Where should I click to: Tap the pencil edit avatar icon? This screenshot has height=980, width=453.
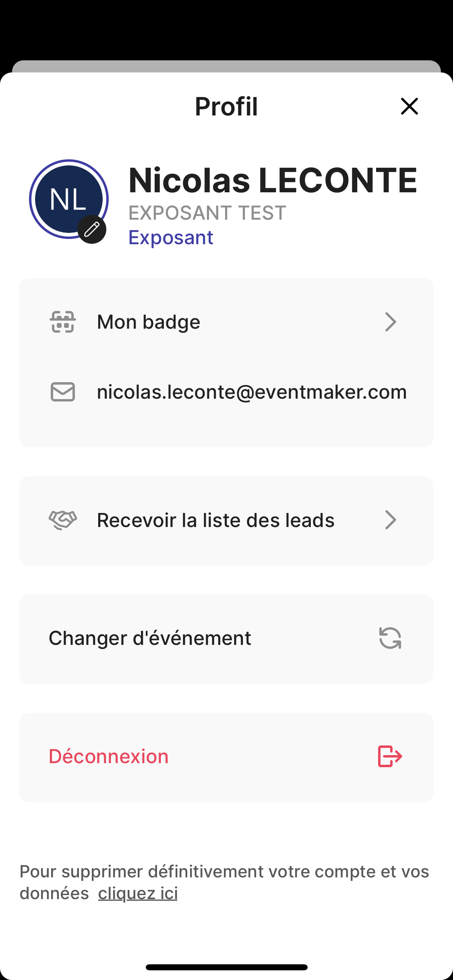point(92,229)
